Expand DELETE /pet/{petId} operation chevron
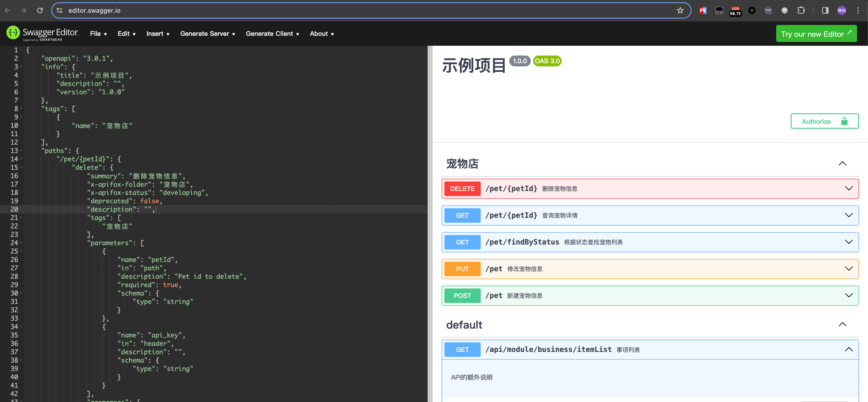868x402 pixels. tap(848, 189)
